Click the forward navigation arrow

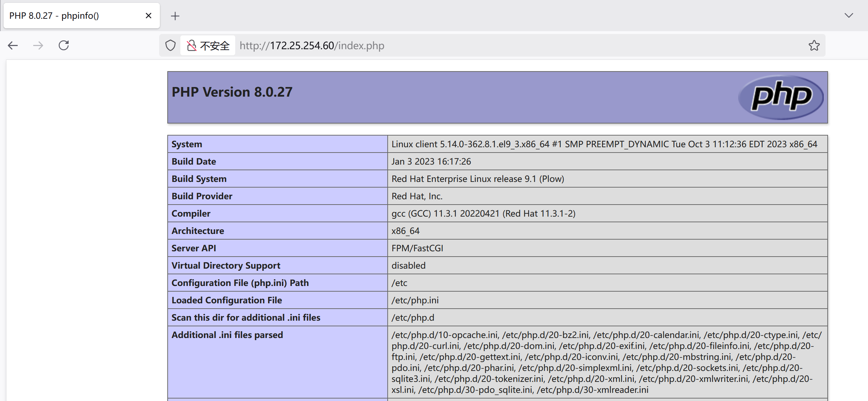tap(38, 45)
